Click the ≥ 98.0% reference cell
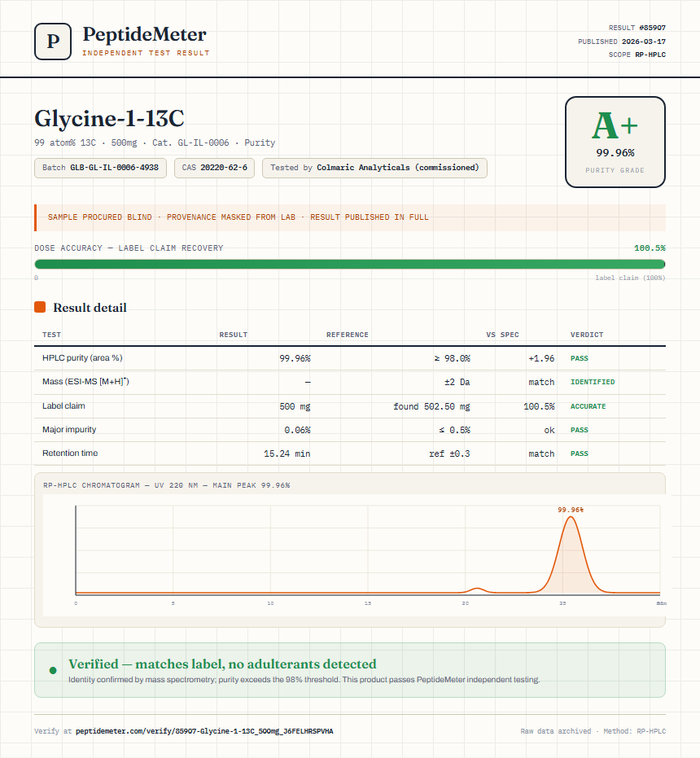 (x=452, y=358)
